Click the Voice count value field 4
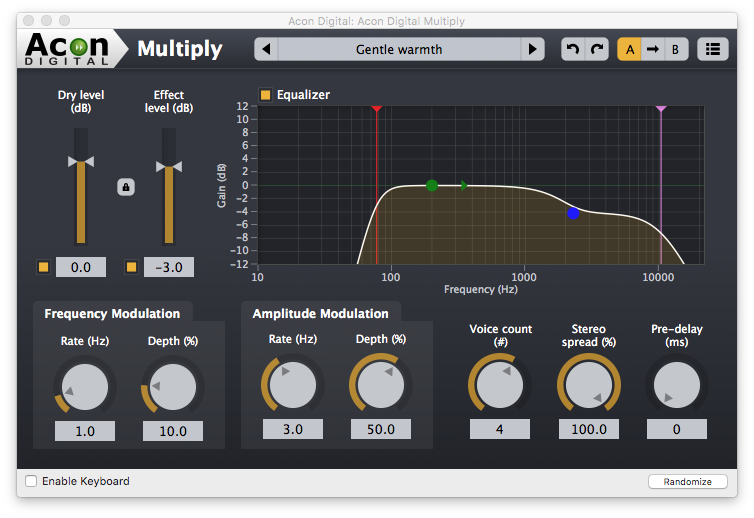The width and height of the screenshot is (754, 518). (x=500, y=429)
